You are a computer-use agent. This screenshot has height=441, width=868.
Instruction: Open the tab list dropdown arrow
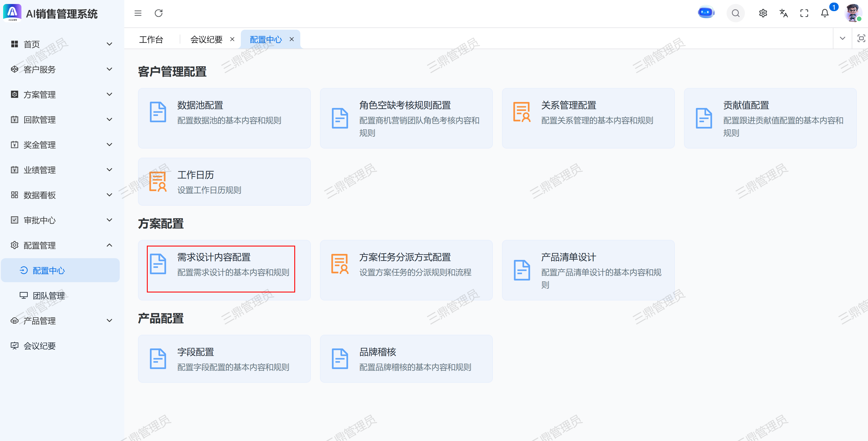(842, 38)
